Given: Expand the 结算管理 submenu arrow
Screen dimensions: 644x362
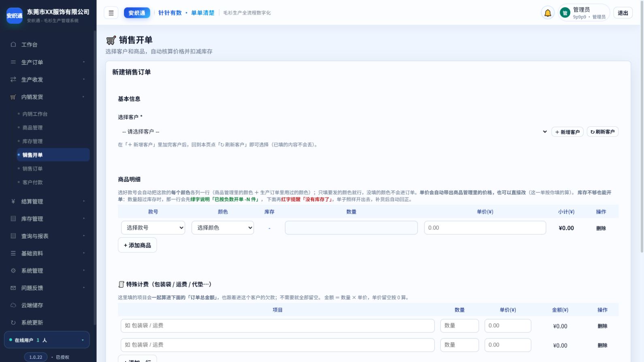Looking at the screenshot, I should point(84,201).
